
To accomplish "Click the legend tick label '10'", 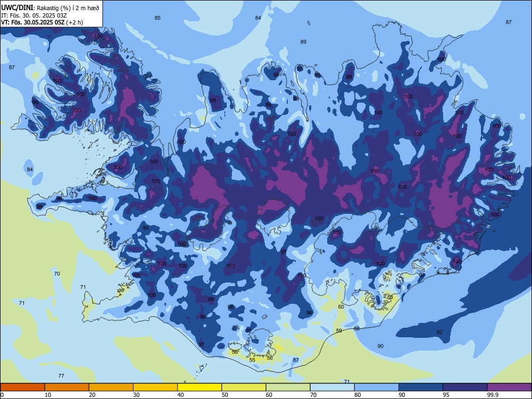I will [x=48, y=395].
